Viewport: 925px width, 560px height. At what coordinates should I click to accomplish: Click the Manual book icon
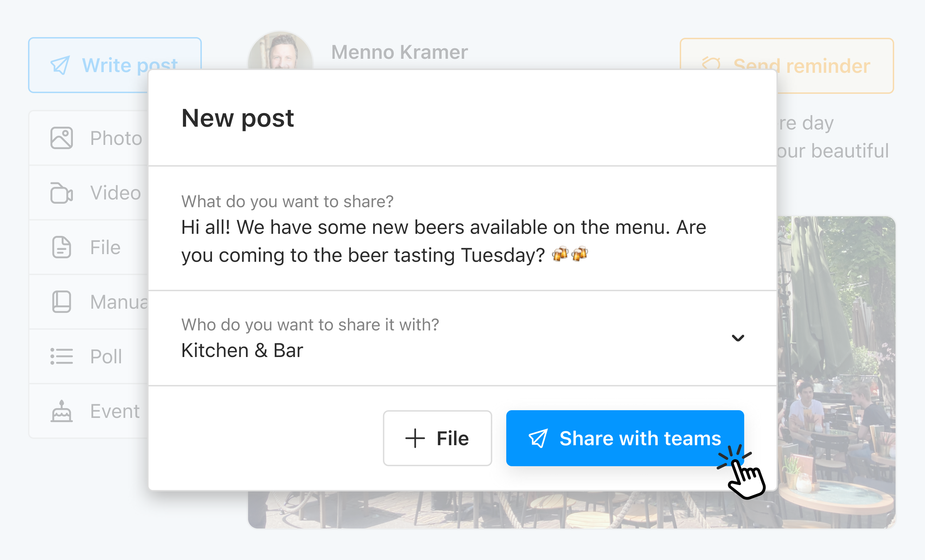click(62, 302)
